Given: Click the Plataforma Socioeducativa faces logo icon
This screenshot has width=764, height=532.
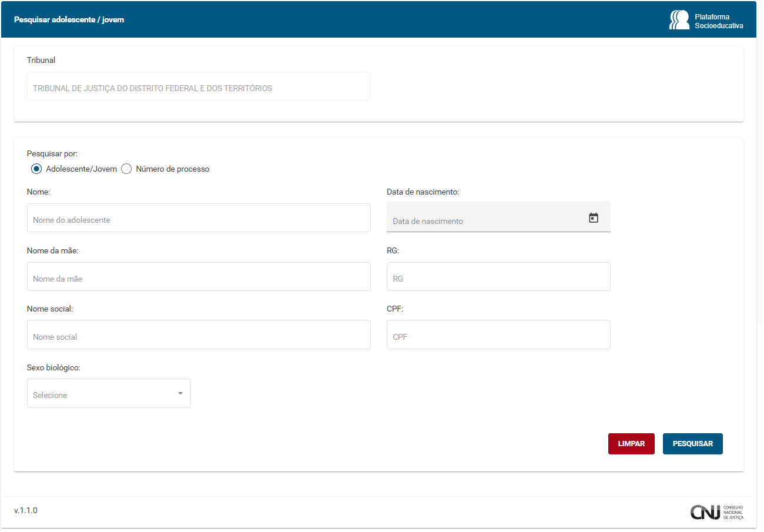Looking at the screenshot, I should pos(679,20).
